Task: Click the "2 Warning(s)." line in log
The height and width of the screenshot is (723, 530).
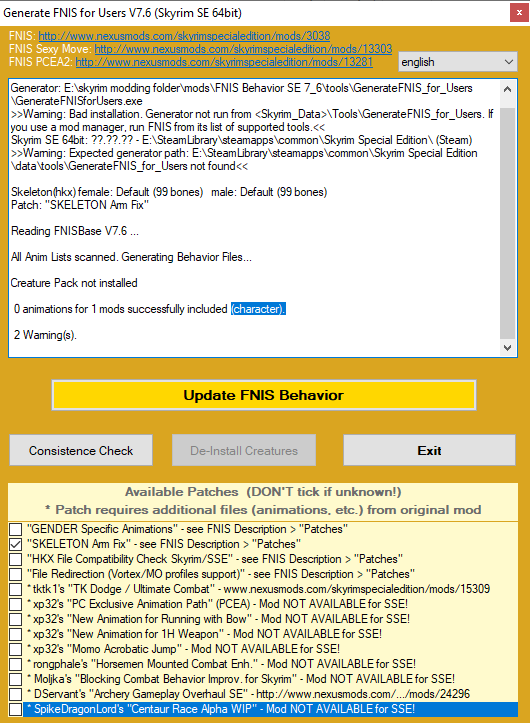Action: [45, 335]
